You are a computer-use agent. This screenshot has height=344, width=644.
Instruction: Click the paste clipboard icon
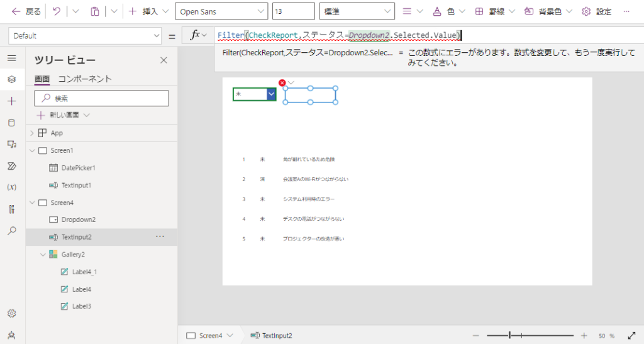pos(95,11)
